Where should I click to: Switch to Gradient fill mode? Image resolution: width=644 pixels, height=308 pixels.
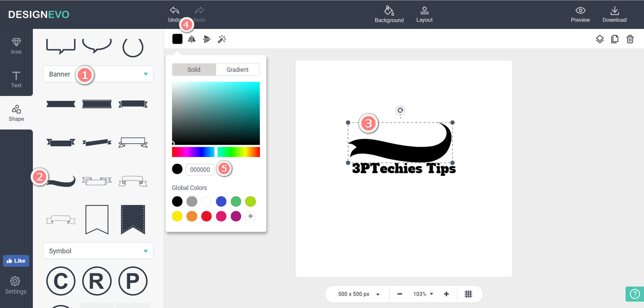click(x=237, y=70)
